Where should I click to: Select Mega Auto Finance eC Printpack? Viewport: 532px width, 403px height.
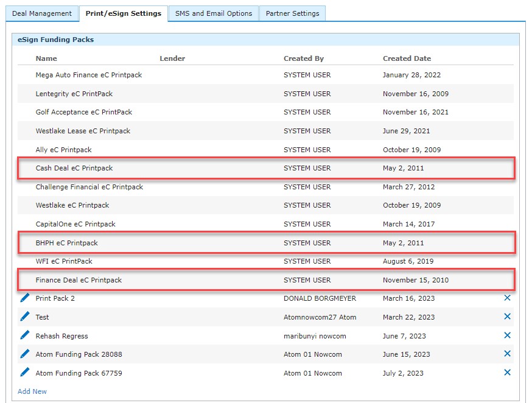point(265,75)
